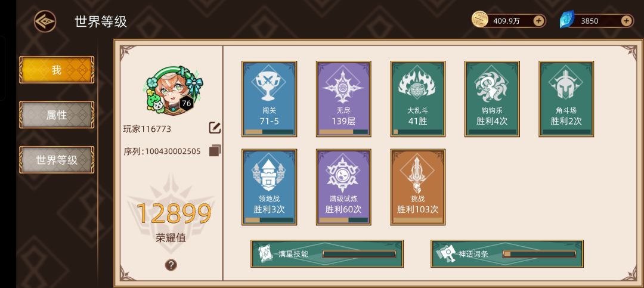Select the 大乱斗 41胜 card
Screen dimensions: 644x288
tap(417, 99)
